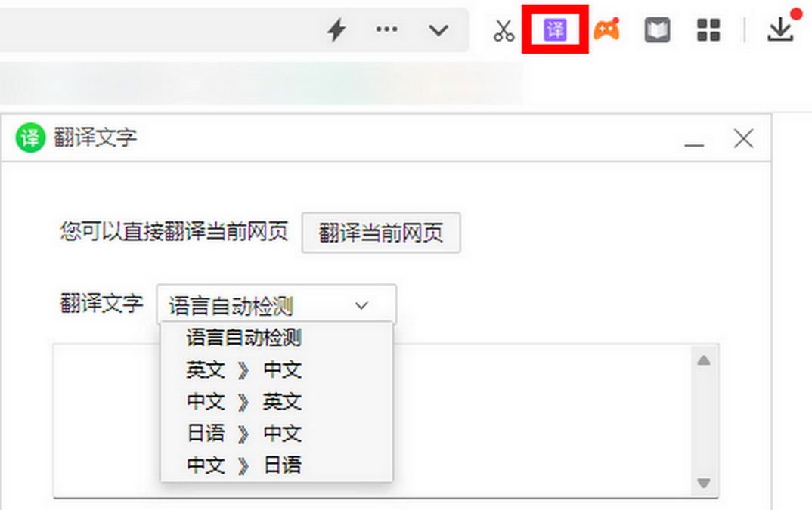The image size is (812, 510).
Task: Choose the 日语》中文 list entry
Action: (243, 434)
